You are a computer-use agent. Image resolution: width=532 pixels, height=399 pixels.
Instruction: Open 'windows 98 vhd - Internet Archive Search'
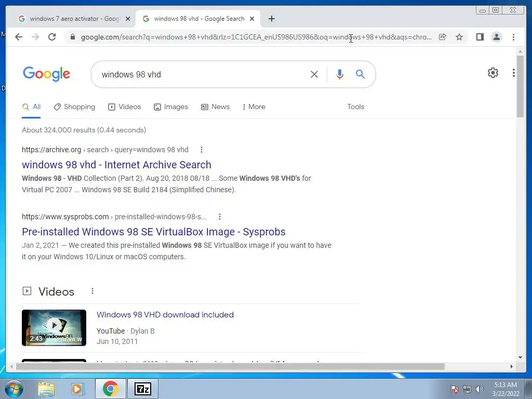pos(116,165)
